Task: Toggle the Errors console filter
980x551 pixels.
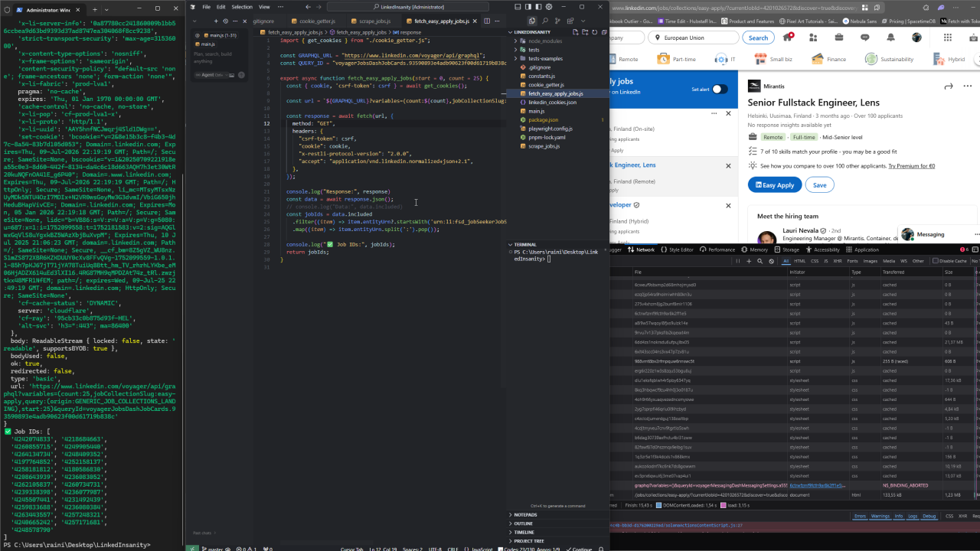Action: click(x=860, y=516)
